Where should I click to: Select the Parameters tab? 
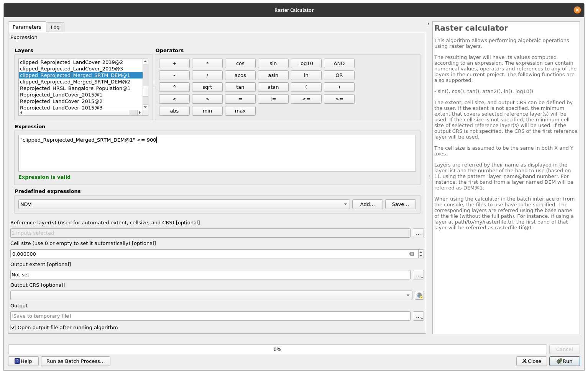pyautogui.click(x=27, y=27)
